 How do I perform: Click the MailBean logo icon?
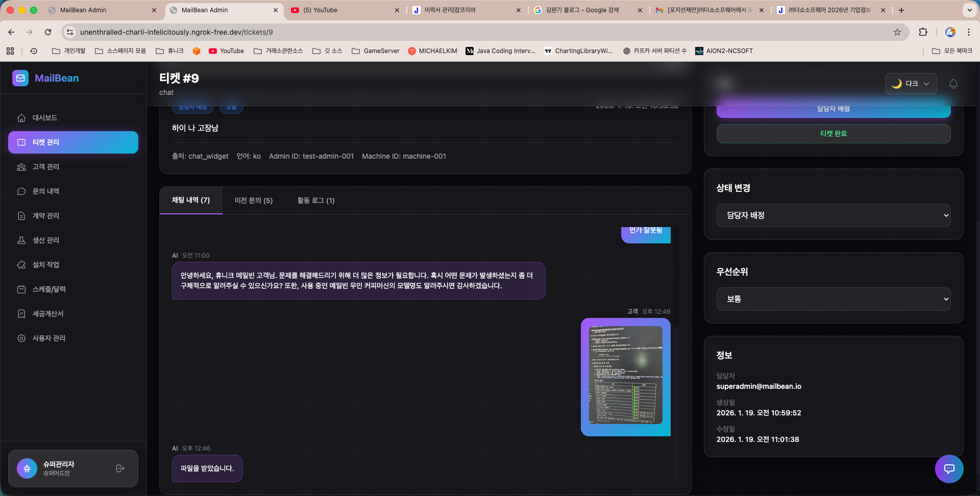tap(20, 78)
